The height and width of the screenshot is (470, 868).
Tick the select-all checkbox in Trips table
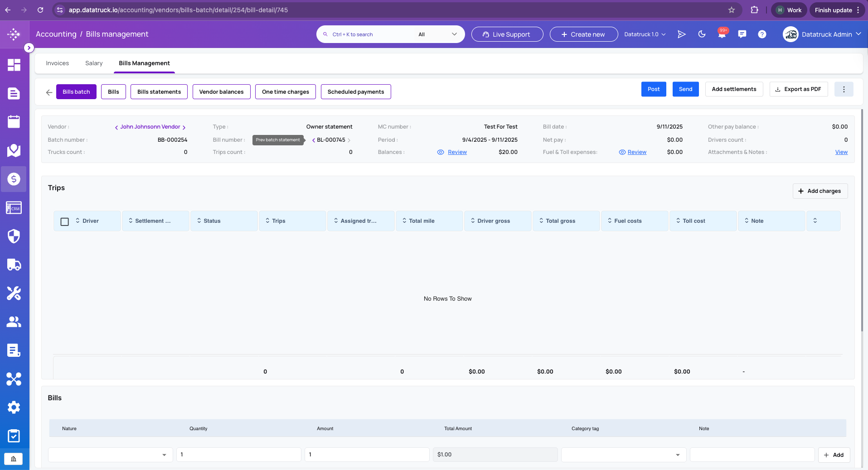65,221
